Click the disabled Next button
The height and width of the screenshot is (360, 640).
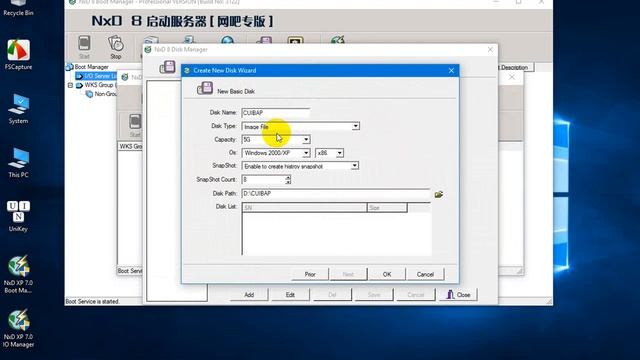point(348,274)
